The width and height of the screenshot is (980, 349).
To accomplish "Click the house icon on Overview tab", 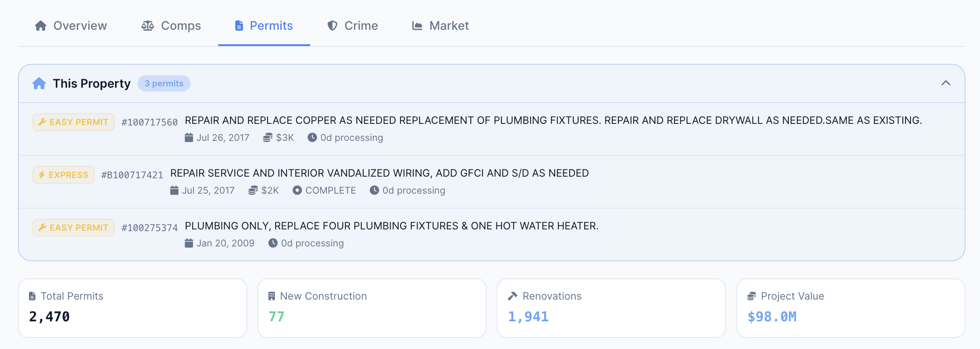I will [x=40, y=26].
